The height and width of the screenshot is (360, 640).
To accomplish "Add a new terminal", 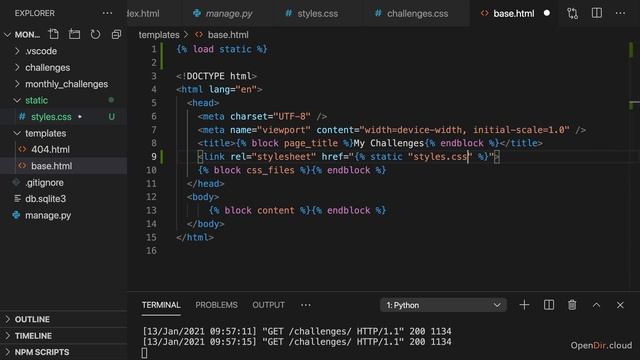I will click(x=524, y=305).
